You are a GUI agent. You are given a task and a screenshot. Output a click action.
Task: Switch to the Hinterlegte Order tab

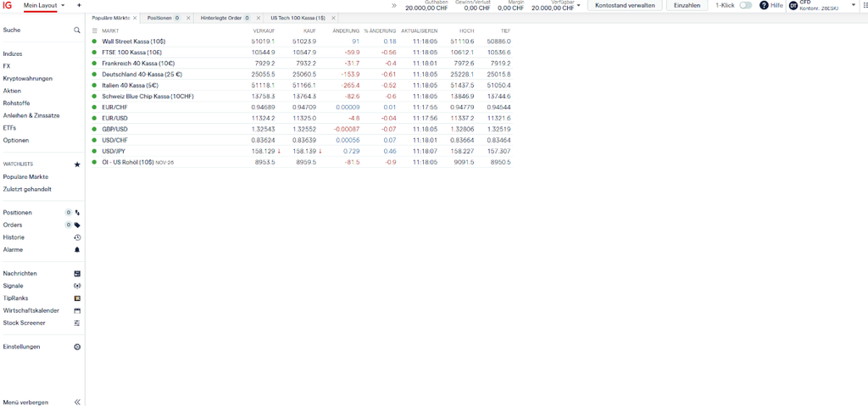[x=221, y=19]
